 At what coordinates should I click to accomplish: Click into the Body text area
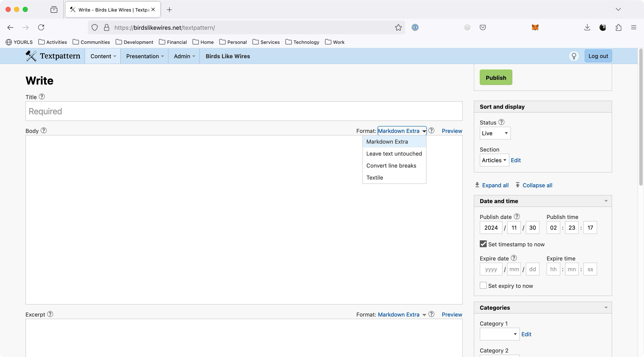tap(244, 220)
